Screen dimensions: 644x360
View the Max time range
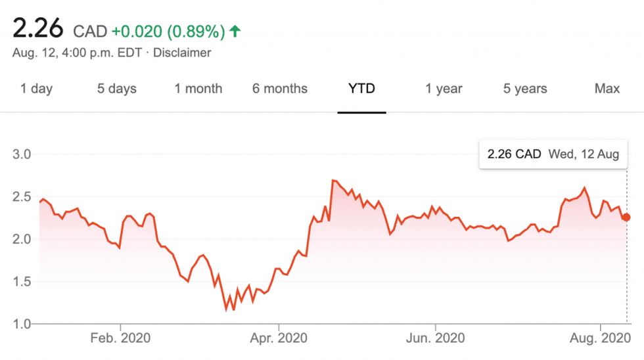607,89
